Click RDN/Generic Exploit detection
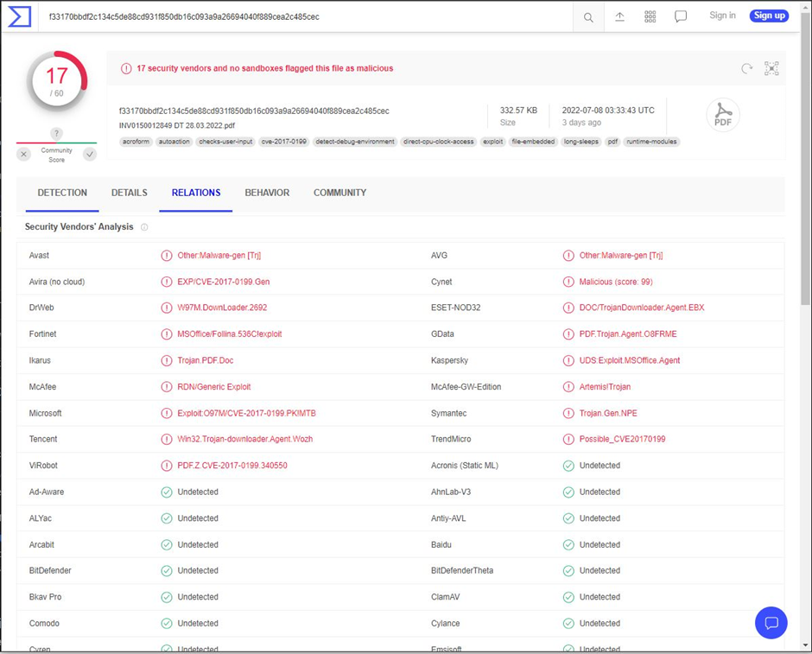The image size is (812, 654). click(x=214, y=387)
